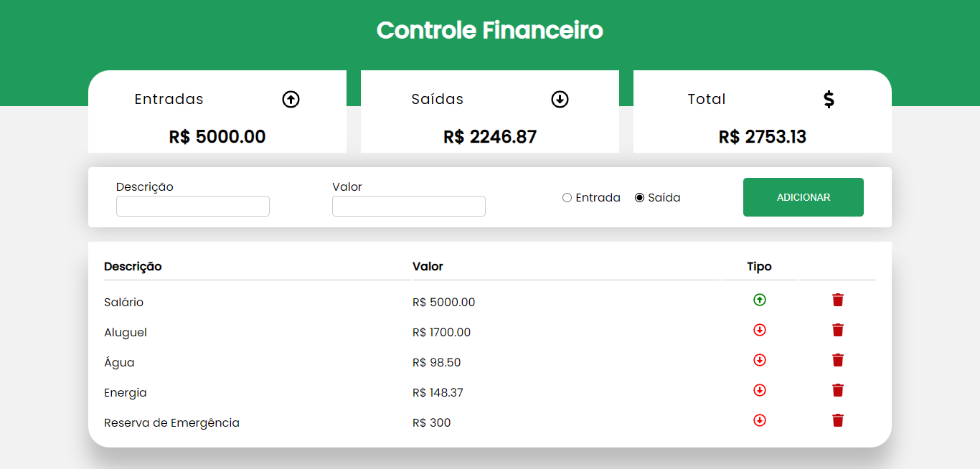Click the red arrow icon beside Aluguel

tap(759, 330)
